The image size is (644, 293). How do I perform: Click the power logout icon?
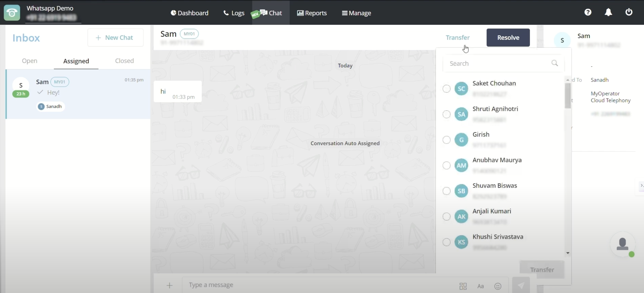coord(629,12)
